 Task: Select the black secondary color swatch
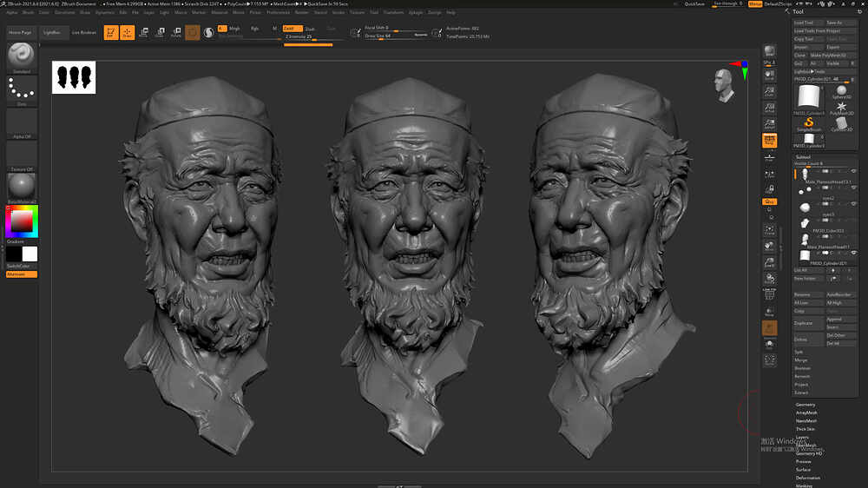(14, 254)
